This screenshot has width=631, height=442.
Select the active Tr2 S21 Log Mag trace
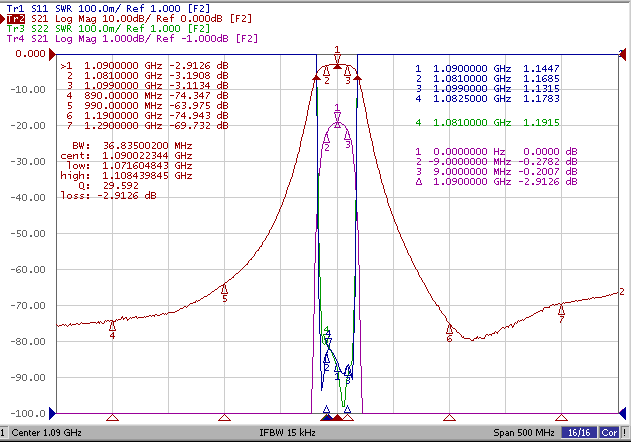coord(129,19)
